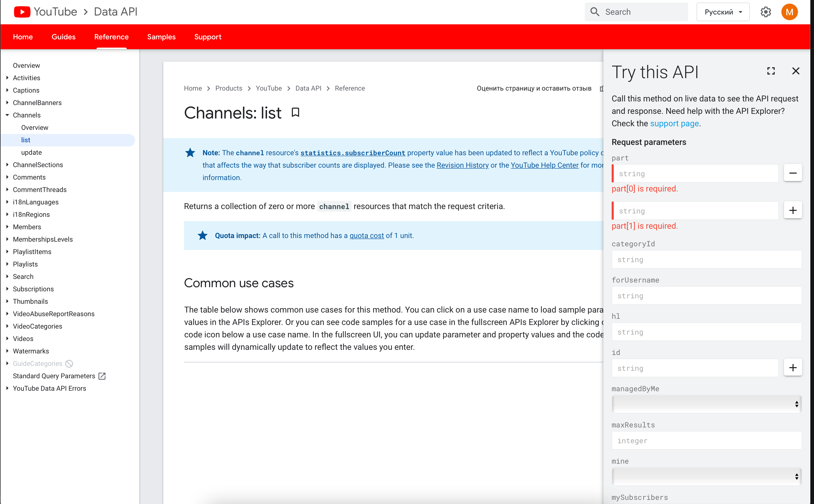
Task: Open the VideoCategories tree item
Action: coord(37,326)
